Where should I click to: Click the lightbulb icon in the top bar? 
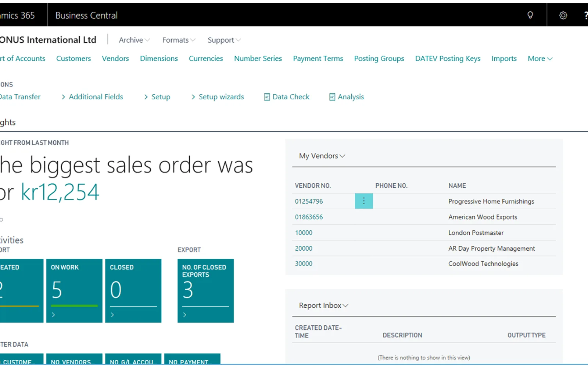pyautogui.click(x=530, y=15)
